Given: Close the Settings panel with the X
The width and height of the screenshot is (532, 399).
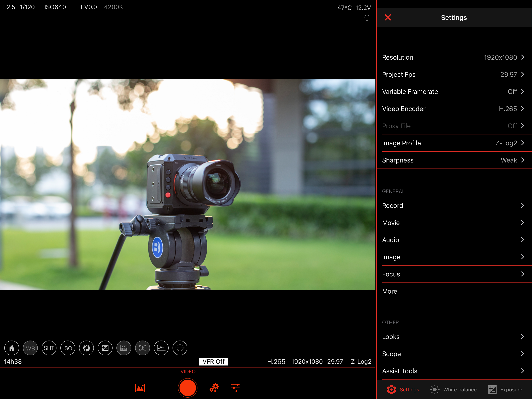Looking at the screenshot, I should [x=388, y=17].
